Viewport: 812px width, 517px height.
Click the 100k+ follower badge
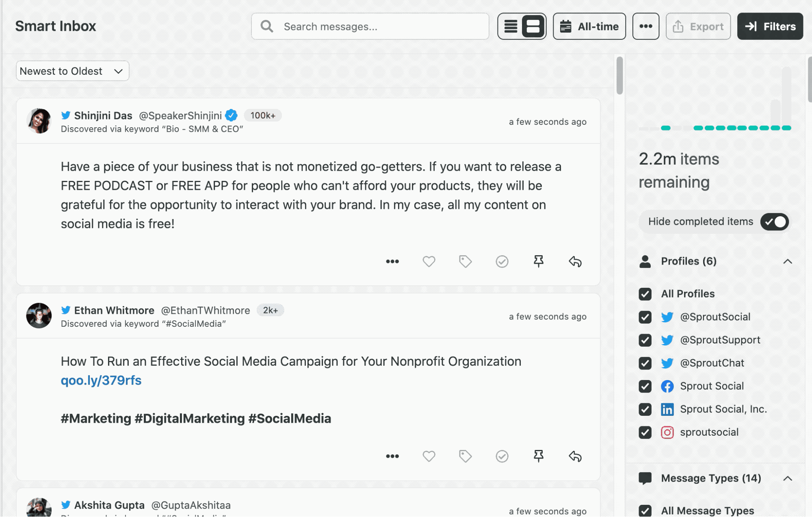coord(262,115)
